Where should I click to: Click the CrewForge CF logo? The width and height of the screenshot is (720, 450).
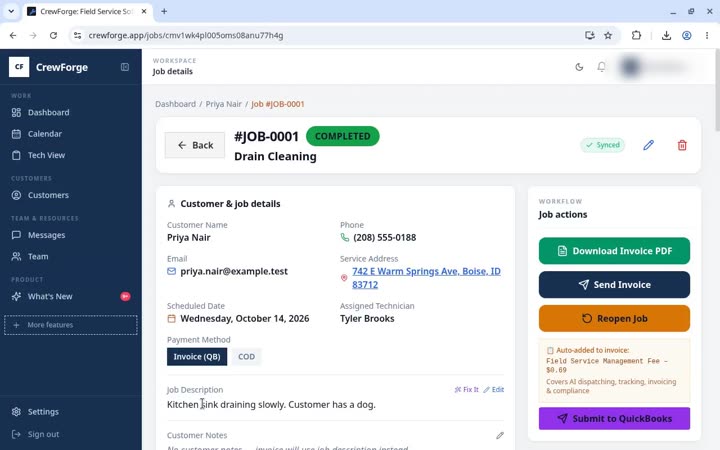tap(19, 67)
